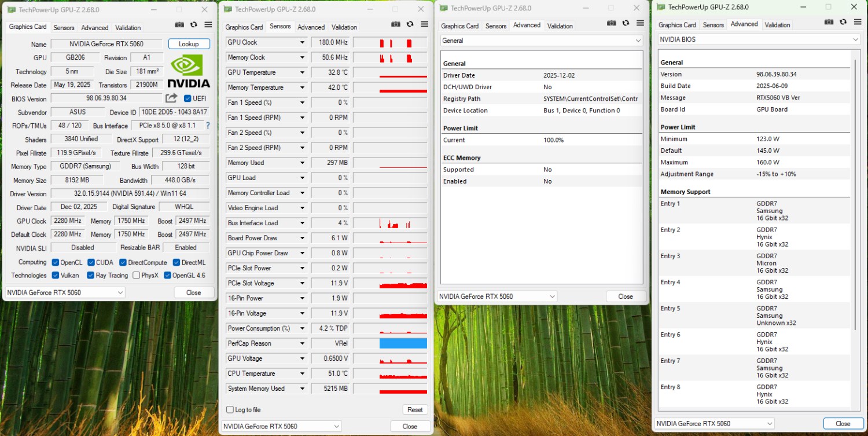This screenshot has width=868, height=436.
Task: Click the refresh icon in the Sensors window
Action: click(x=410, y=24)
